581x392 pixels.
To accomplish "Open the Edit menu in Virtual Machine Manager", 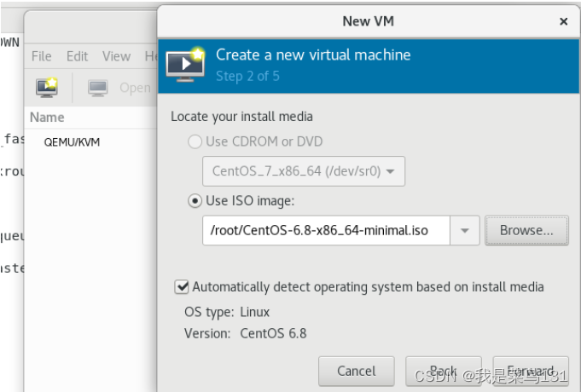I will pos(77,56).
